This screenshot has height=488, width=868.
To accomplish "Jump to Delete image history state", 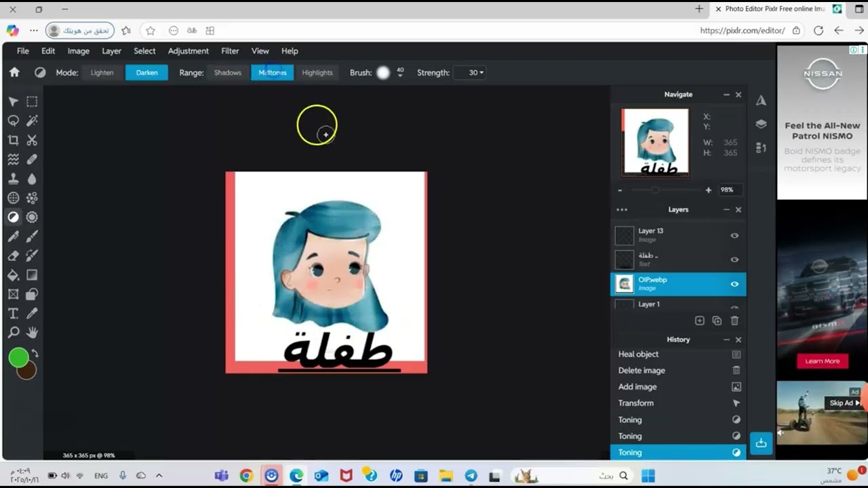I will point(678,370).
